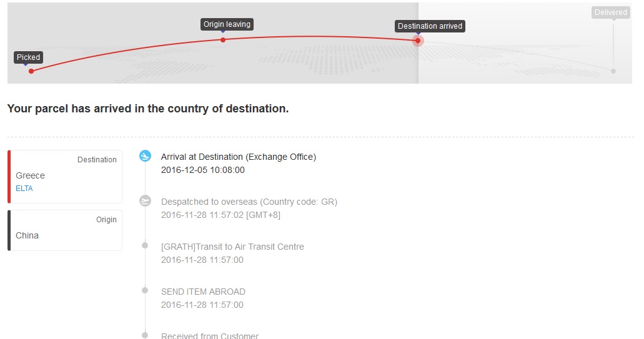Click the Origin leaving label
Screen dimensions: 644x339
coord(227,24)
